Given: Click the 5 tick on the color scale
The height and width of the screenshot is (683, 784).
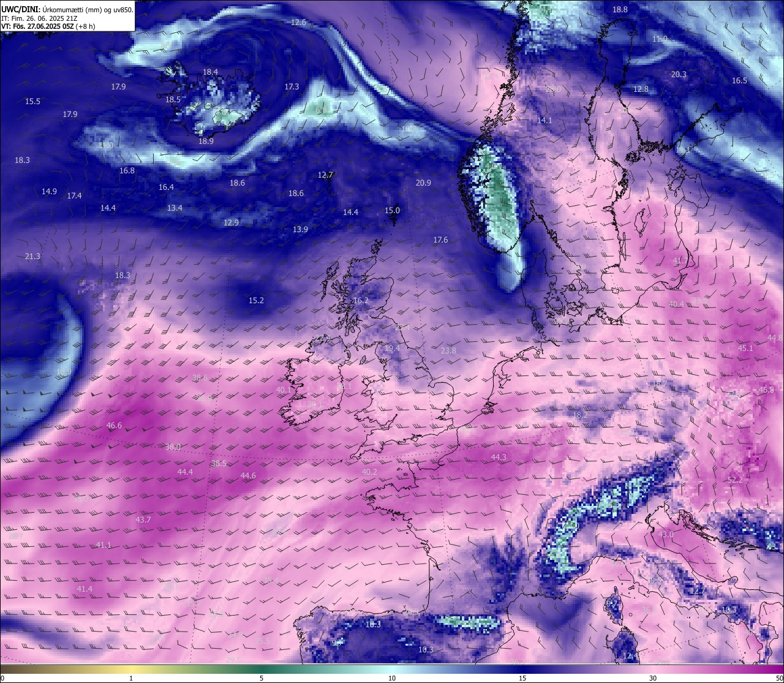Looking at the screenshot, I should pyautogui.click(x=262, y=678).
